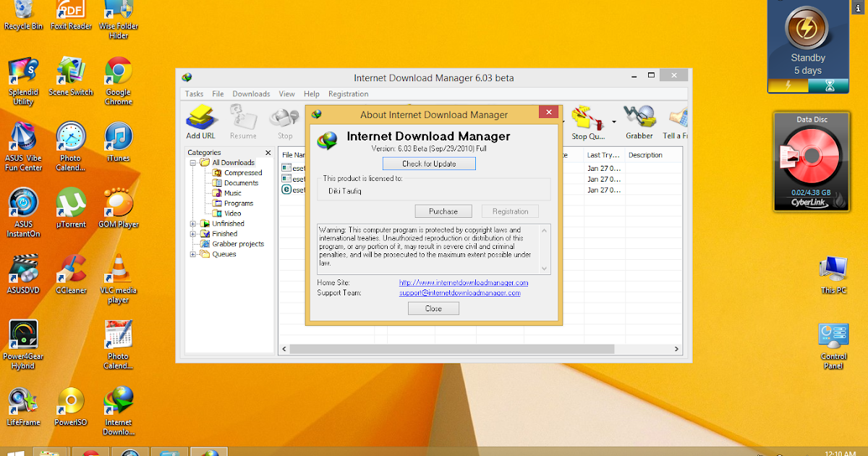
Task: Click the greyed Stop toolbar icon
Action: click(x=285, y=122)
